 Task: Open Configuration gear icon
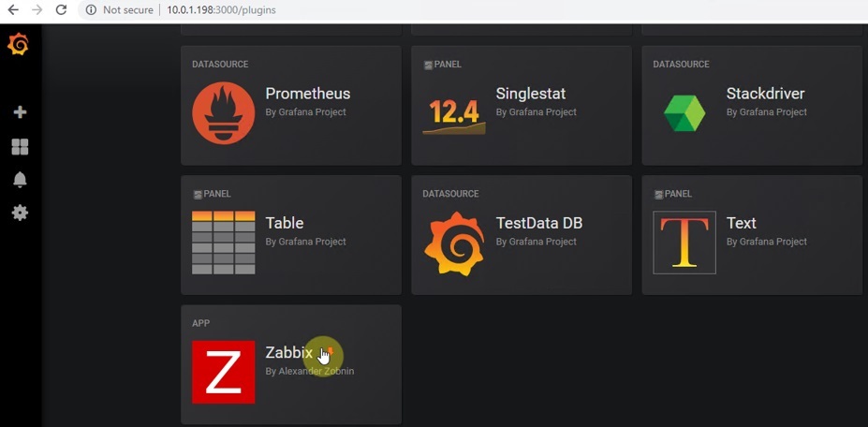click(x=20, y=213)
